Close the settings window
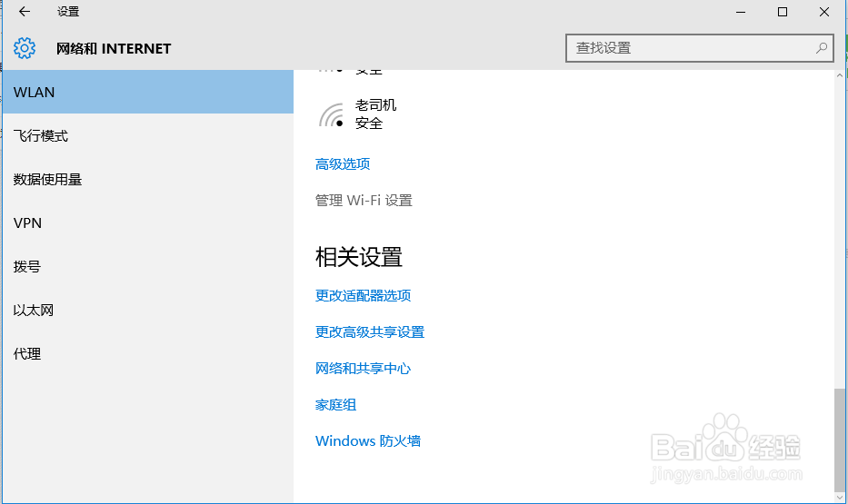 [x=824, y=12]
